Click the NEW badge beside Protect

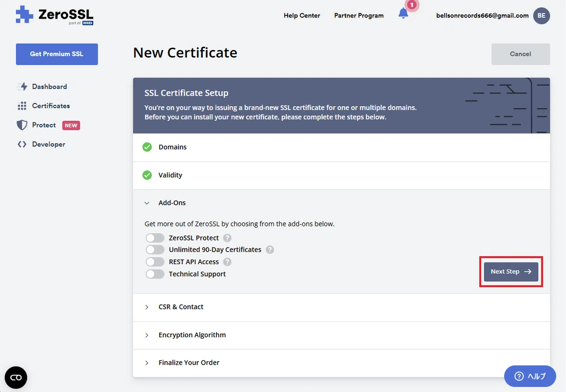71,125
